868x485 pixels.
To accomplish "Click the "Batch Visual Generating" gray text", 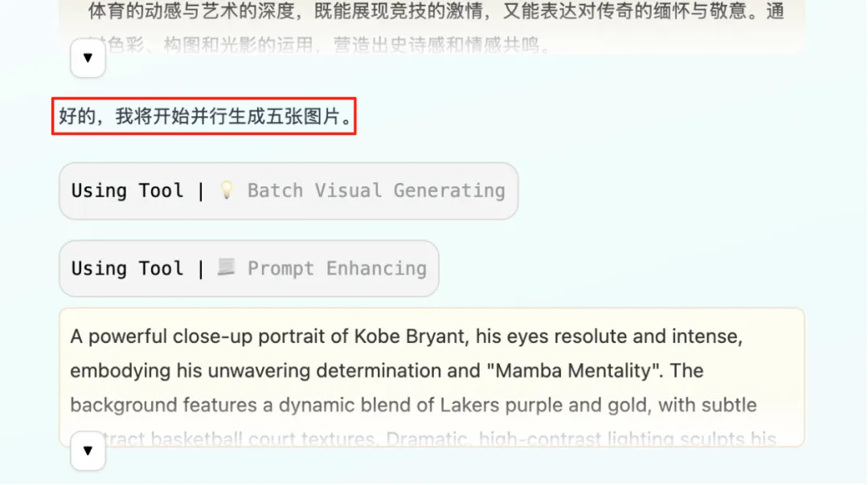I will click(x=375, y=191).
